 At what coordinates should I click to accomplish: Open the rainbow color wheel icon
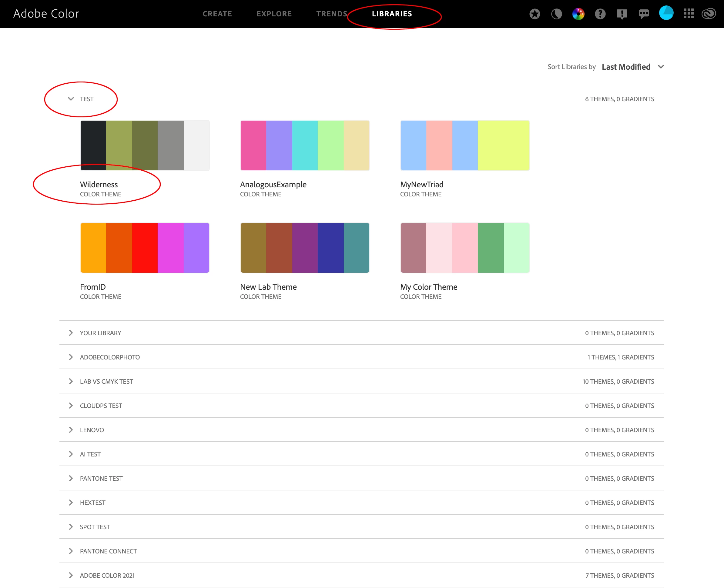(x=578, y=14)
